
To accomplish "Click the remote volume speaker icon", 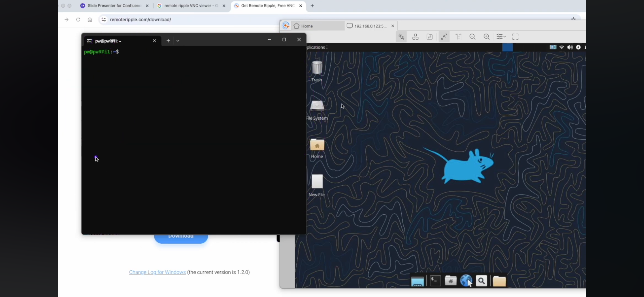I will [x=570, y=47].
